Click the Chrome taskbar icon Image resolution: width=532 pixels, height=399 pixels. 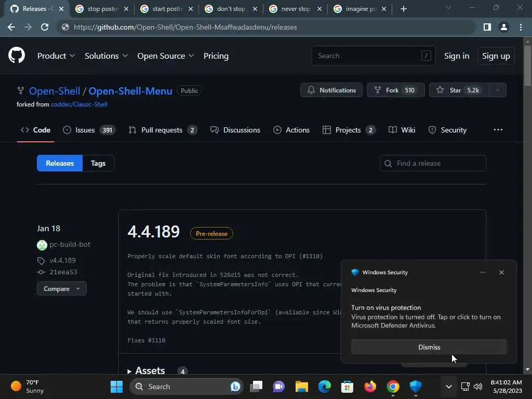click(x=393, y=387)
